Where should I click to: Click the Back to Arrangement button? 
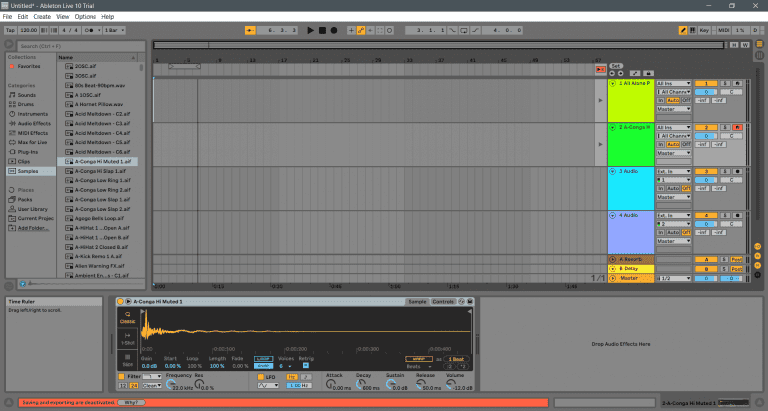tap(600, 70)
